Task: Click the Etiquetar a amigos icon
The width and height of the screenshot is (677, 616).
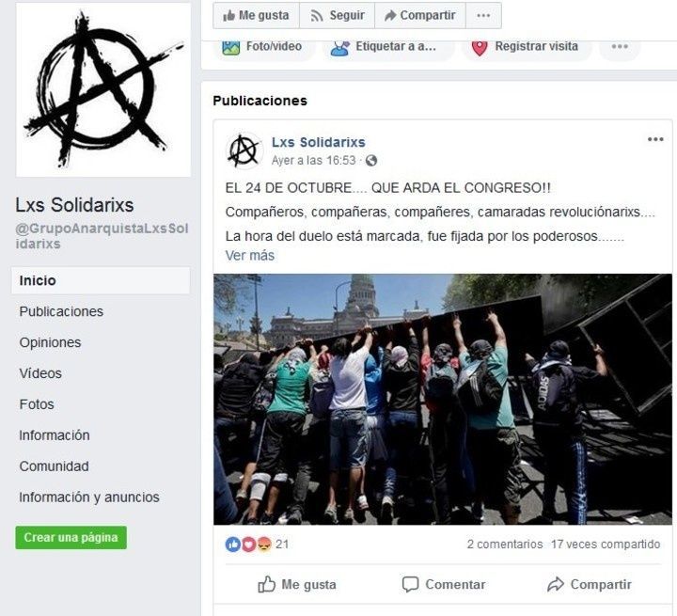Action: pos(339,48)
